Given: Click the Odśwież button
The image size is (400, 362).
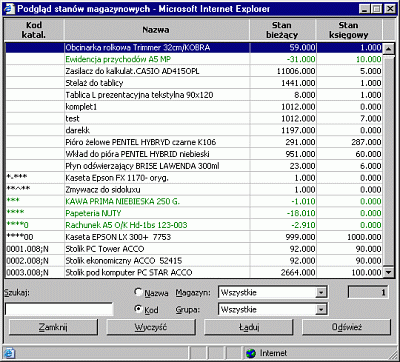Looking at the screenshot, I should coord(347,327).
